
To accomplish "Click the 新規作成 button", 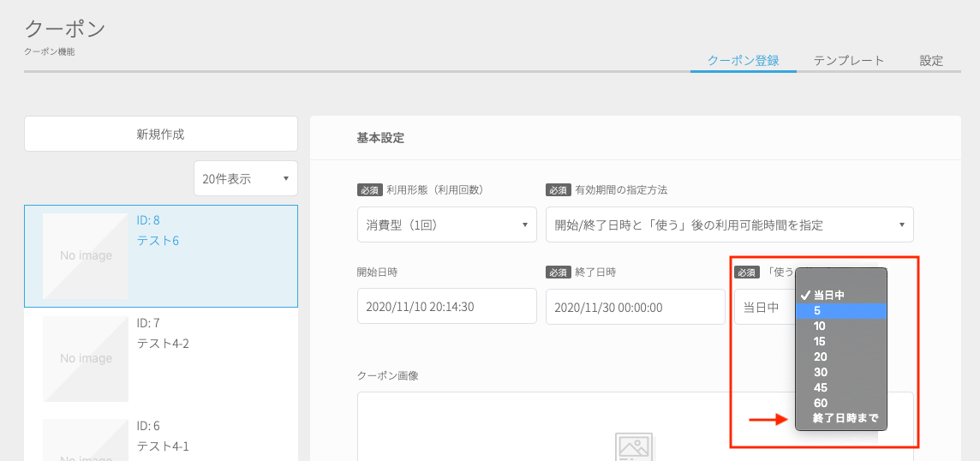I will [161, 134].
